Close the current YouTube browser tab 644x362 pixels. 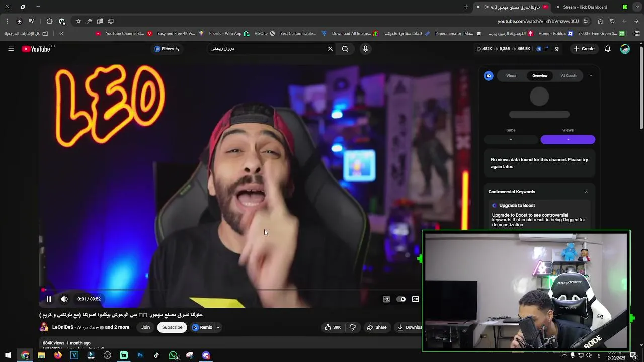pyautogui.click(x=478, y=7)
